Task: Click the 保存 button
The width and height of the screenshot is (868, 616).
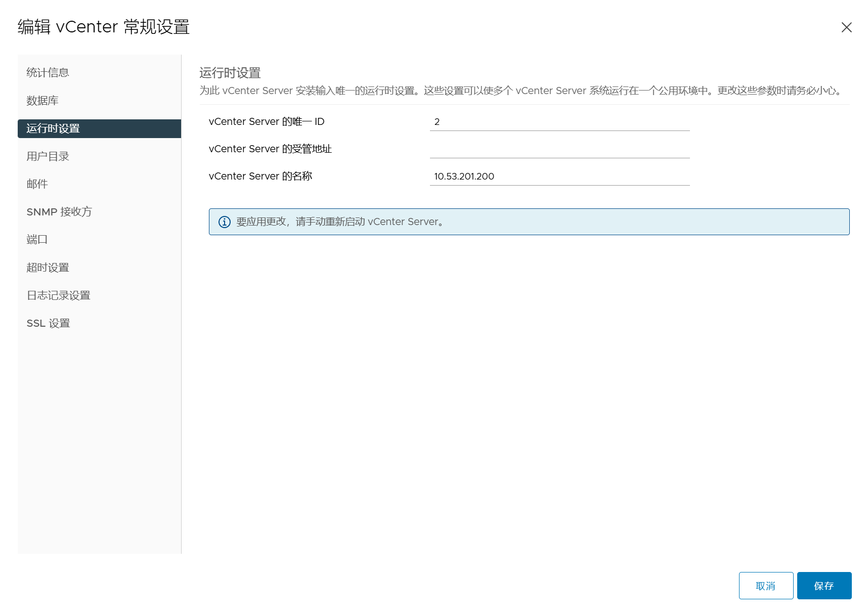Action: 824,586
